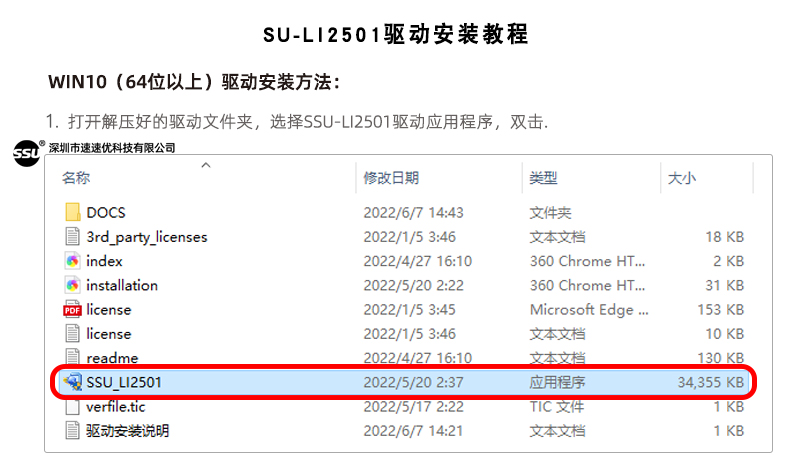The height and width of the screenshot is (463, 790).
Task: Click the 10 KB license text file icon
Action: (73, 333)
